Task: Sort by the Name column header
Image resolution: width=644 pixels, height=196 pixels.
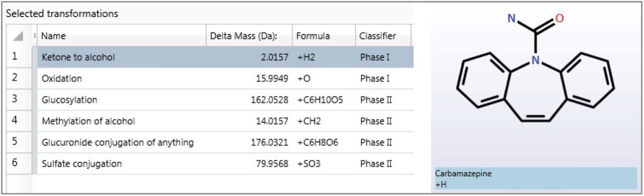Action: [x=121, y=36]
